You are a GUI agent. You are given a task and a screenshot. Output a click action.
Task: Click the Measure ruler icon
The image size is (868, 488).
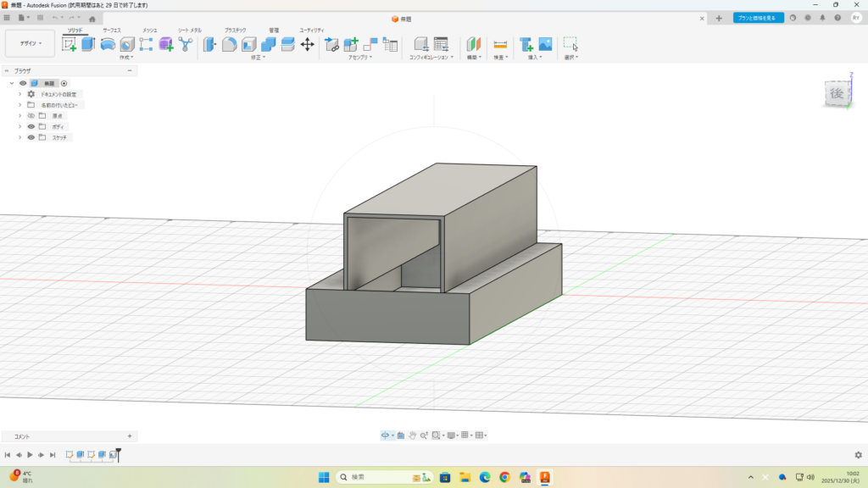click(500, 44)
